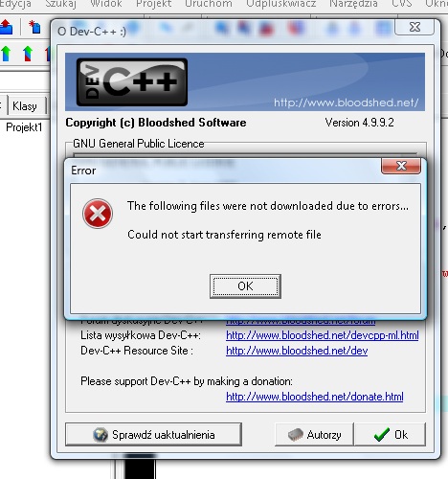The height and width of the screenshot is (479, 448).
Task: Open the Autorzy credits button
Action: [314, 434]
